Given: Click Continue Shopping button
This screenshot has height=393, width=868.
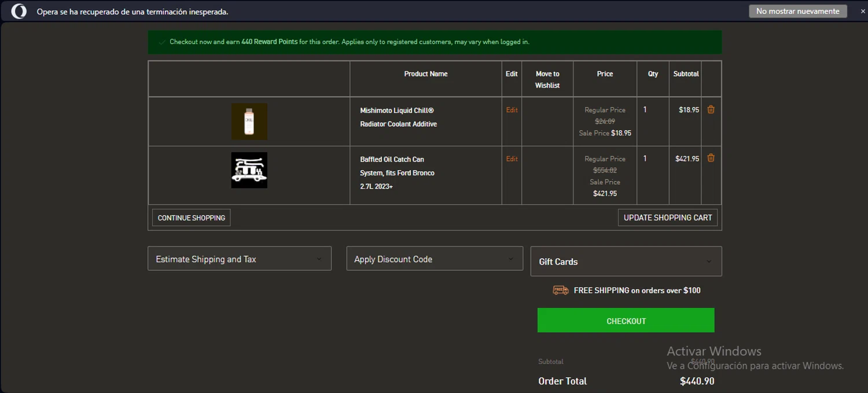Looking at the screenshot, I should click(192, 218).
